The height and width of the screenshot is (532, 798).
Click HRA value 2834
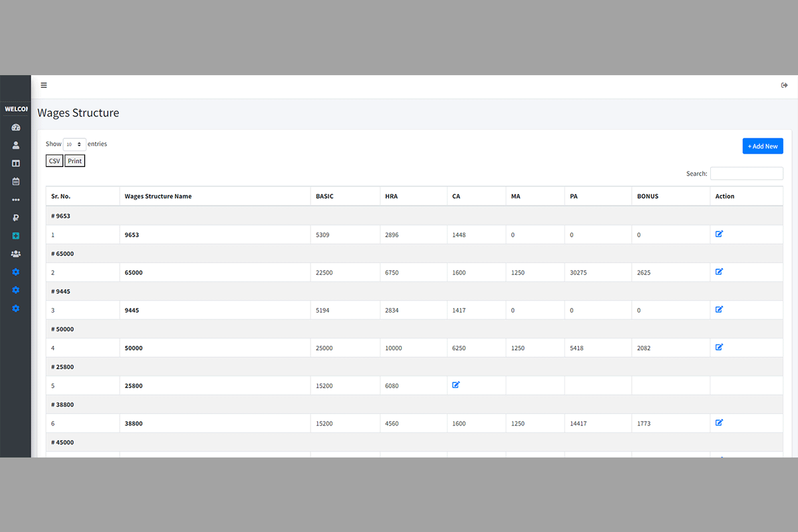[x=392, y=311]
